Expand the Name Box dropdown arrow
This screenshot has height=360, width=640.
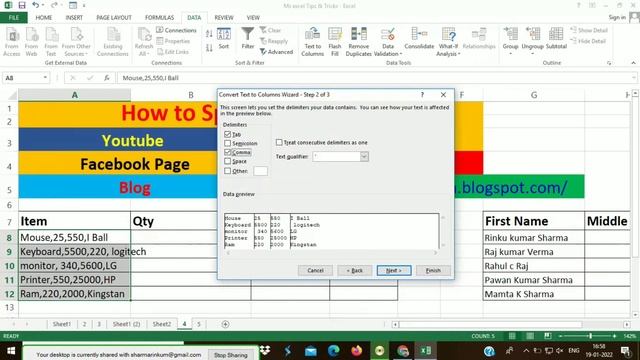[x=45, y=78]
